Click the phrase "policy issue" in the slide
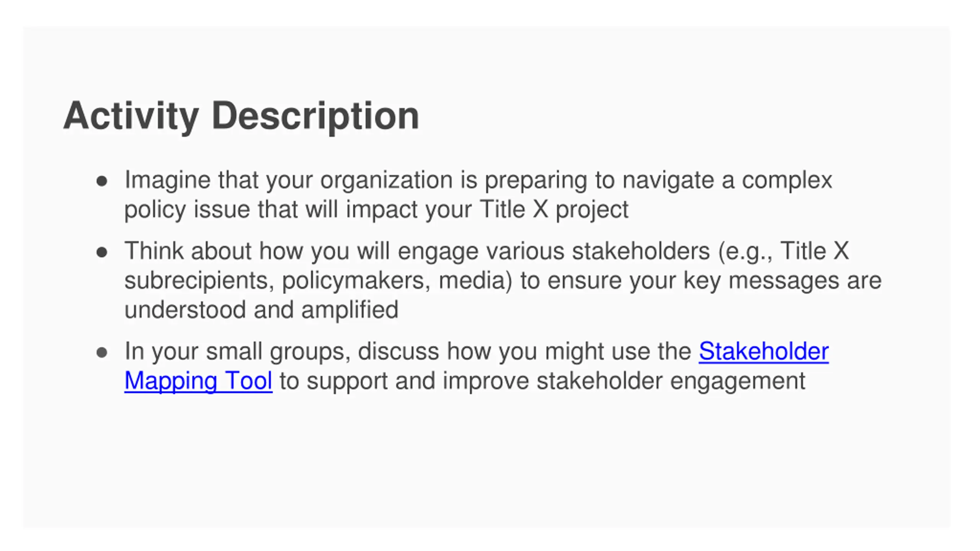This screenshot has height=551, width=980. [187, 209]
